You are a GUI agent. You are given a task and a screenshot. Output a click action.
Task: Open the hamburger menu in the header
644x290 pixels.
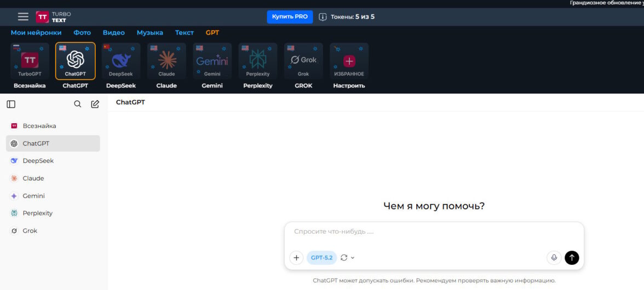pyautogui.click(x=23, y=16)
